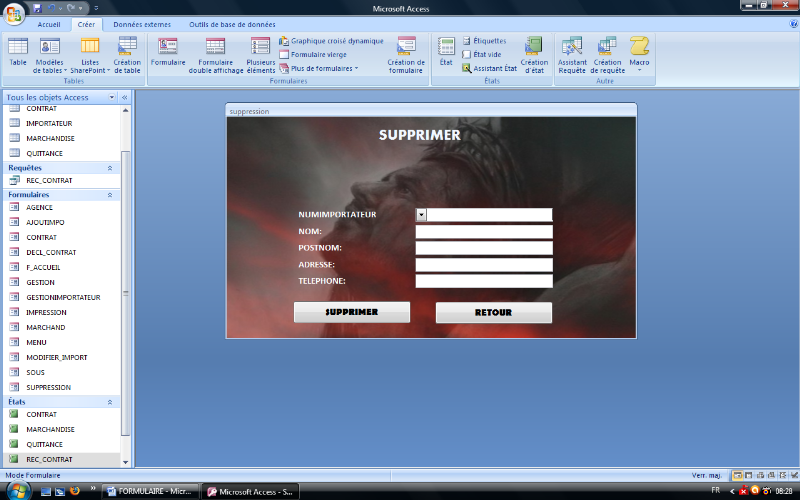Click the État report icon

coord(446,52)
